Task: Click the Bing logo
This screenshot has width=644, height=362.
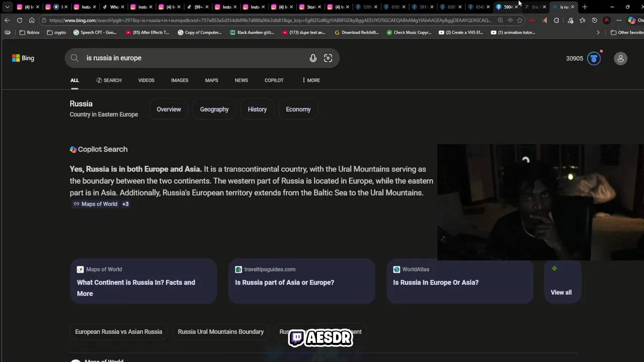Action: 23,58
